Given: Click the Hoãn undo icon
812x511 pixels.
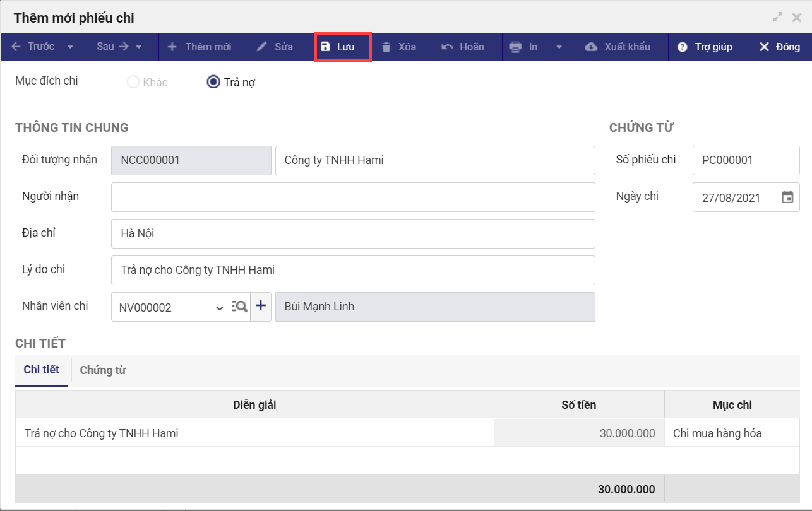Looking at the screenshot, I should click(x=448, y=47).
